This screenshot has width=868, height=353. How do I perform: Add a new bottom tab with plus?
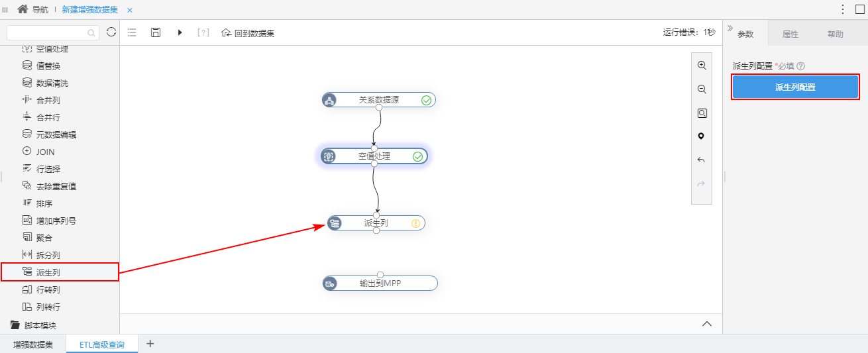click(150, 343)
